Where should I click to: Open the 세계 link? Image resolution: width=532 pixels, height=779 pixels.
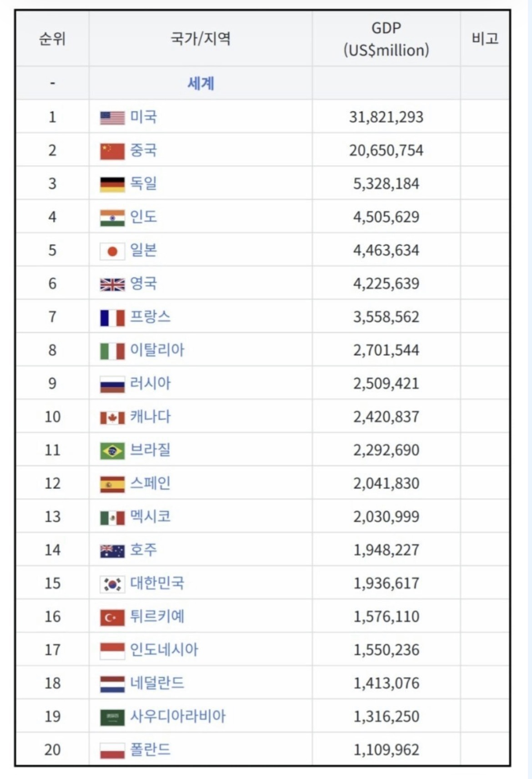(201, 83)
